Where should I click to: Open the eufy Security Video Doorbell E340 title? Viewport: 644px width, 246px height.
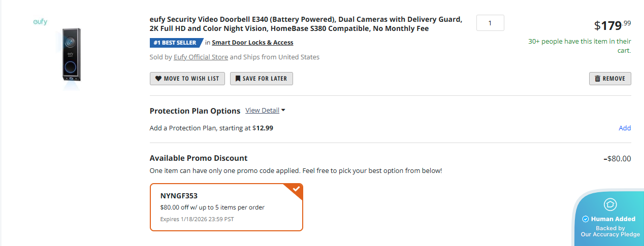pyautogui.click(x=306, y=24)
